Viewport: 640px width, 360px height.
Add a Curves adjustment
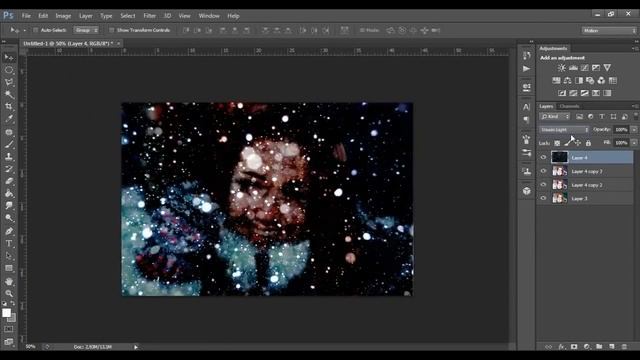pyautogui.click(x=584, y=68)
